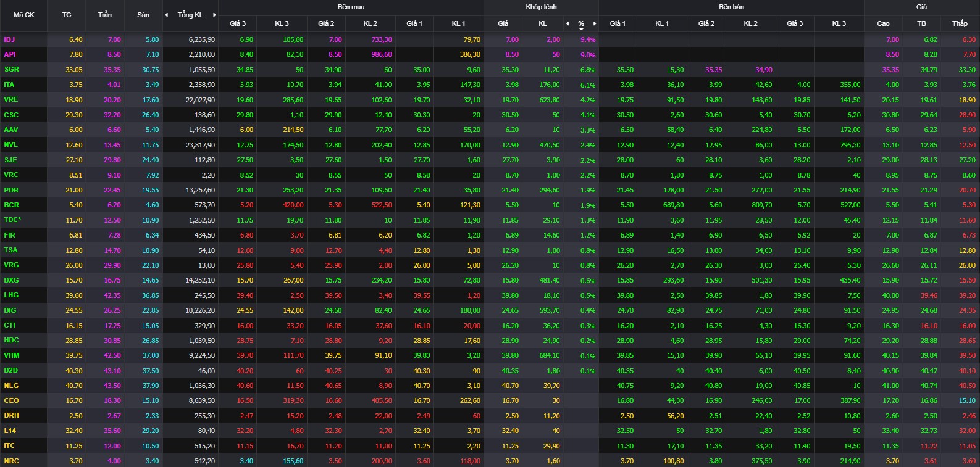Open the BCR ticker symbol
The width and height of the screenshot is (980, 467).
pos(11,205)
